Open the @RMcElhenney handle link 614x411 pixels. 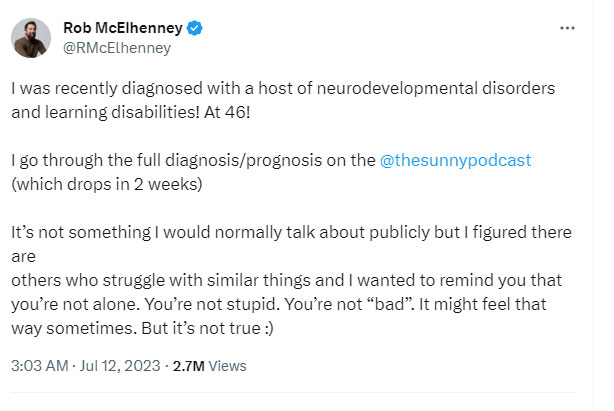pos(117,46)
